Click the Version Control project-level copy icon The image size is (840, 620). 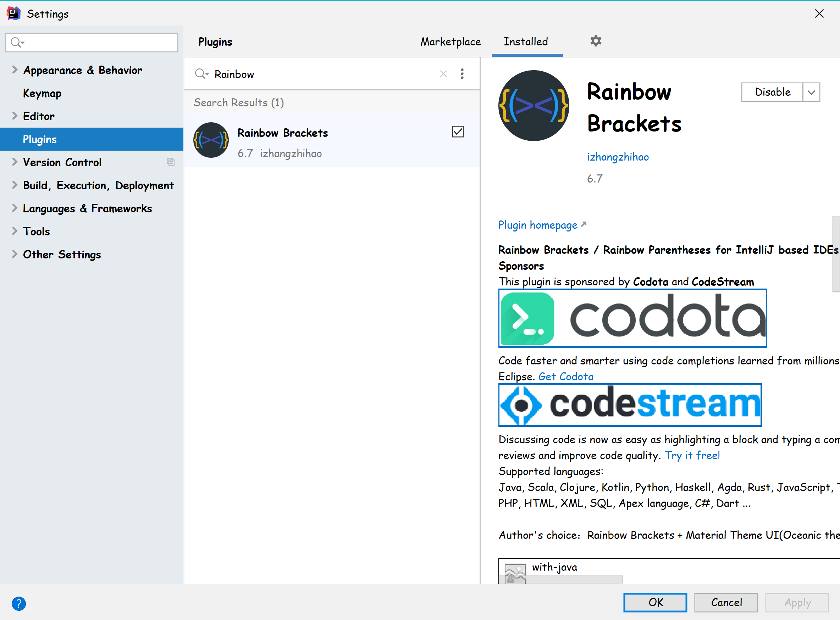pyautogui.click(x=171, y=162)
